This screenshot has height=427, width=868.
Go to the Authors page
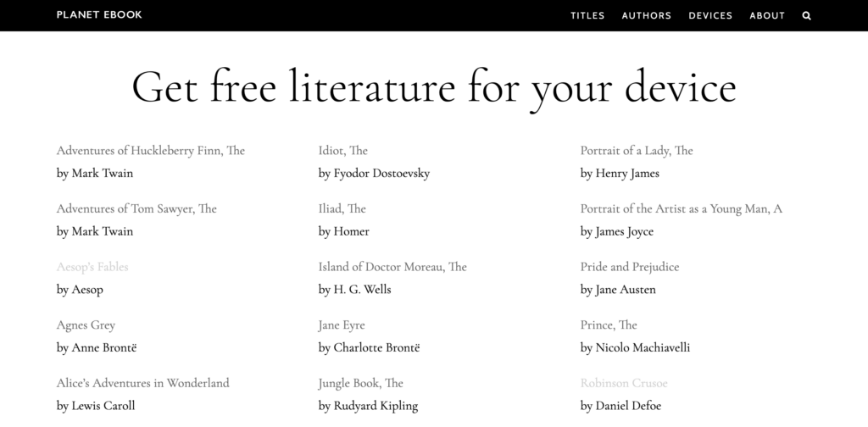[646, 15]
